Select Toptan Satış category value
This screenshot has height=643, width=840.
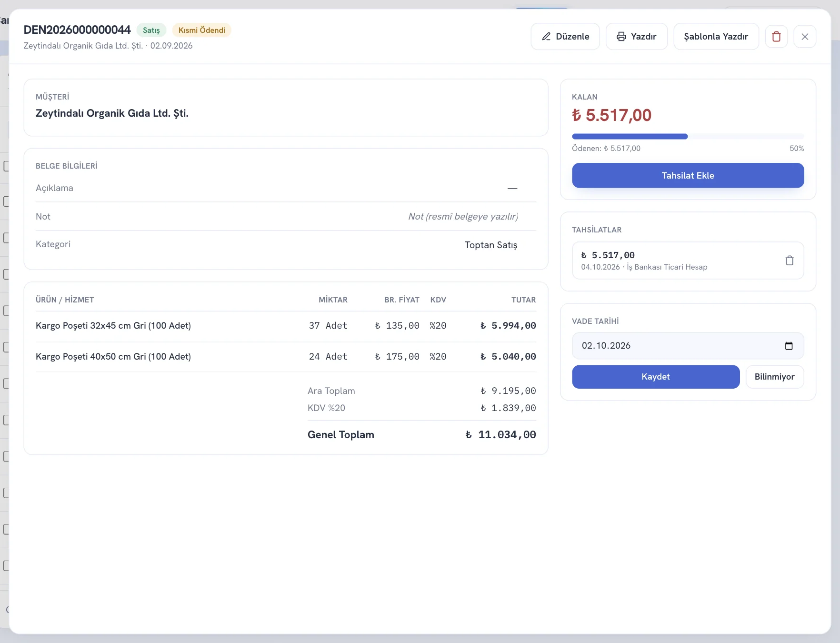click(491, 245)
